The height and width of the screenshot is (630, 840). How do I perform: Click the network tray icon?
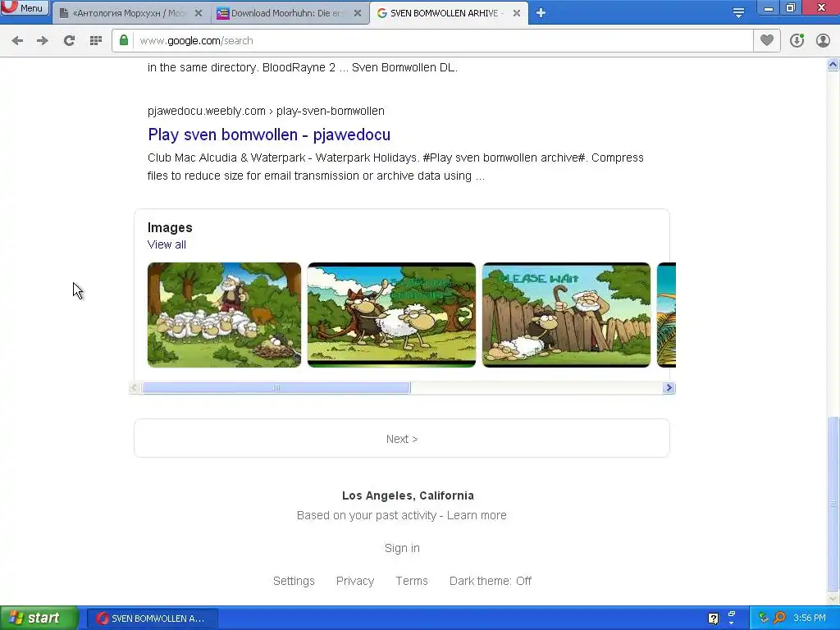pyautogui.click(x=763, y=618)
